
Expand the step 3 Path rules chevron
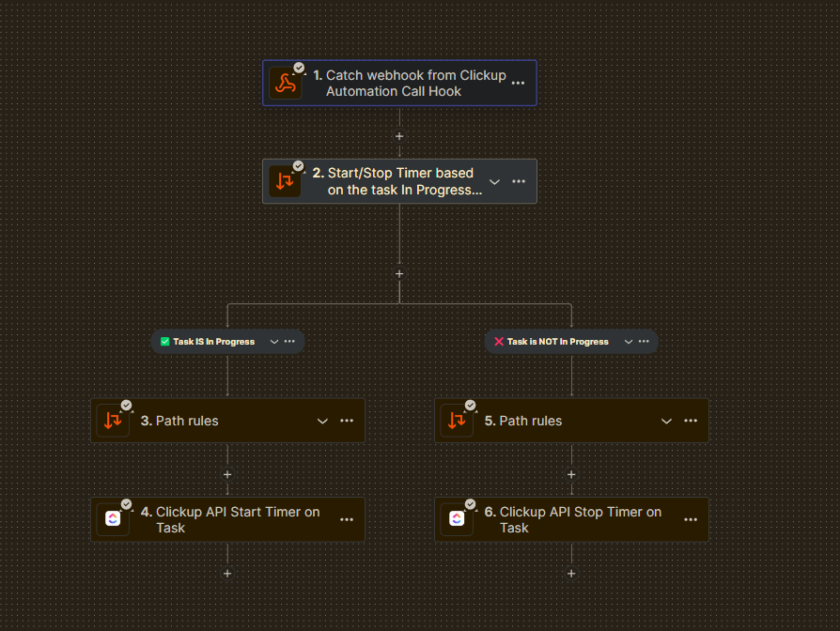322,421
